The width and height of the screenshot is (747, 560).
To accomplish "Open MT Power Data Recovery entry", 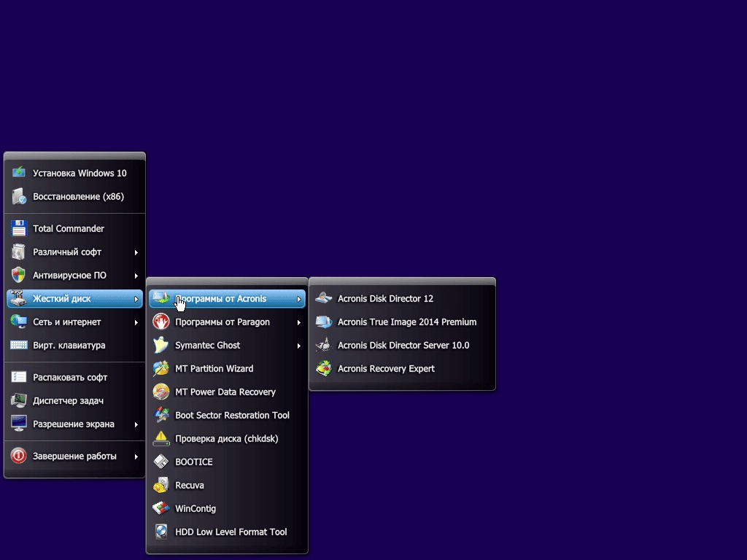I will click(x=228, y=392).
